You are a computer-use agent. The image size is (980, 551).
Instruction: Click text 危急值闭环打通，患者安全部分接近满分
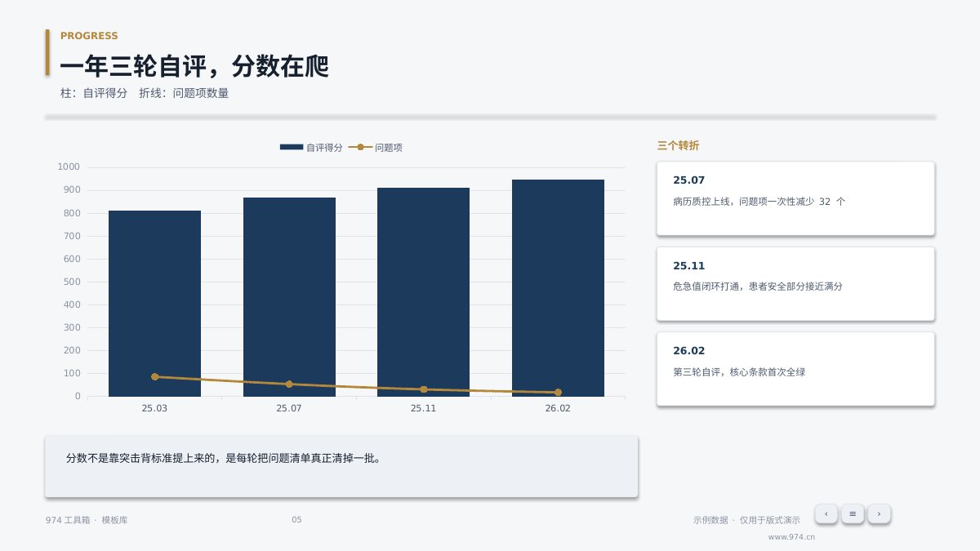(758, 287)
